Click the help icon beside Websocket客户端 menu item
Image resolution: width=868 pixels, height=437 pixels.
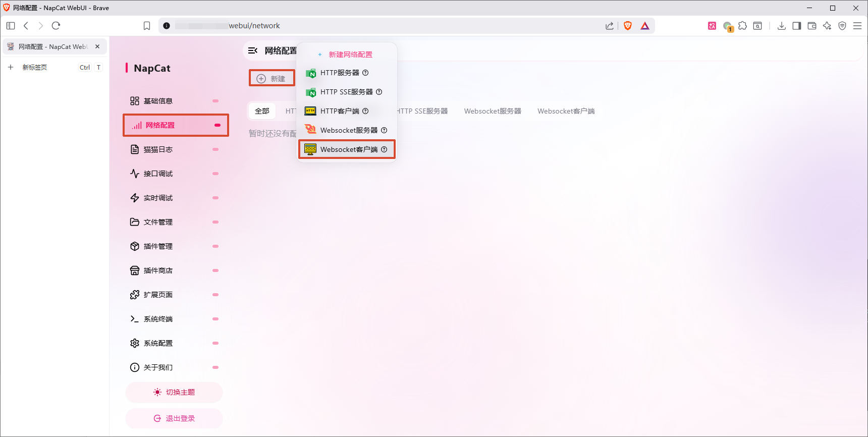384,149
